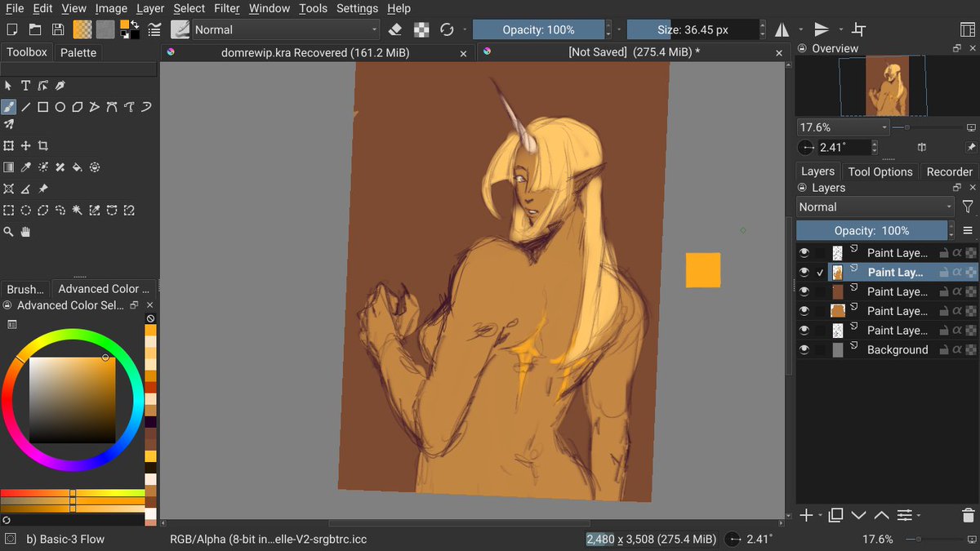This screenshot has width=980, height=551.
Task: Toggle eraser mode in toolbar
Action: (x=395, y=29)
